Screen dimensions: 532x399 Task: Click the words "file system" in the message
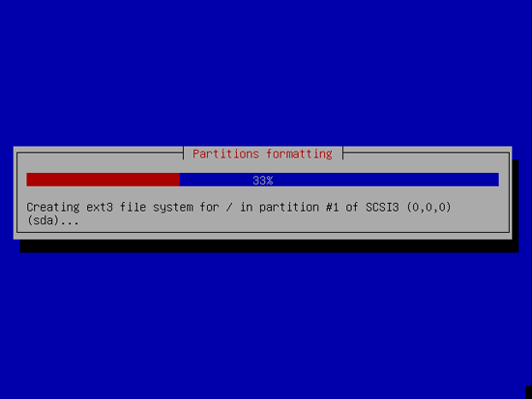tap(156, 207)
